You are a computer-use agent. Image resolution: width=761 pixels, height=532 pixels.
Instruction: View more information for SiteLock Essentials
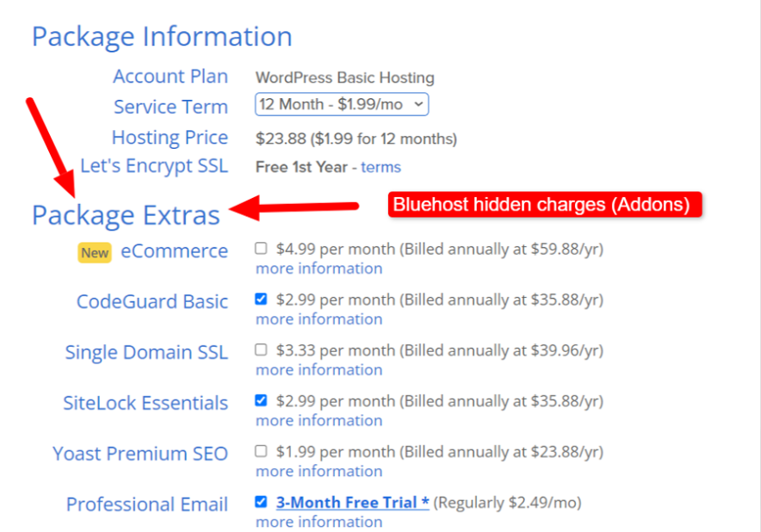pos(319,420)
